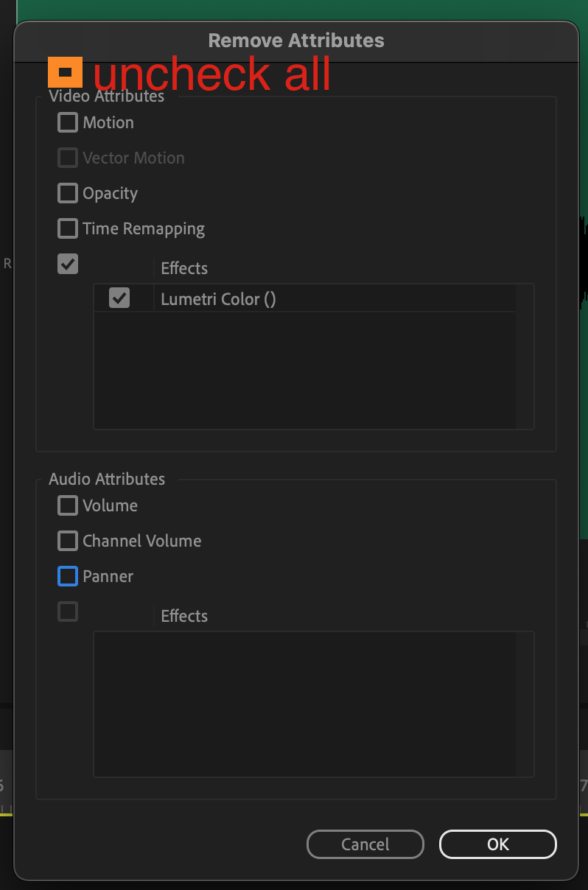Click the disabled Vector Motion checkbox
This screenshot has height=890, width=588.
click(67, 158)
